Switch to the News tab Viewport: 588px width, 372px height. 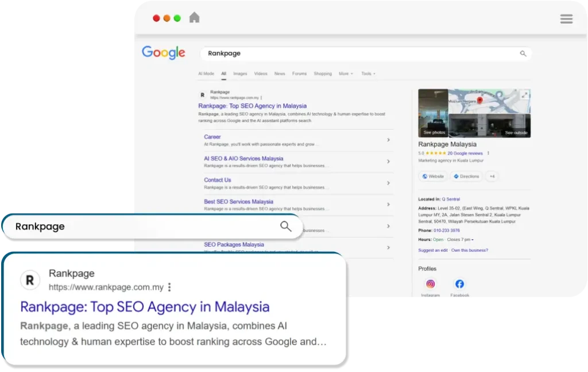280,74
